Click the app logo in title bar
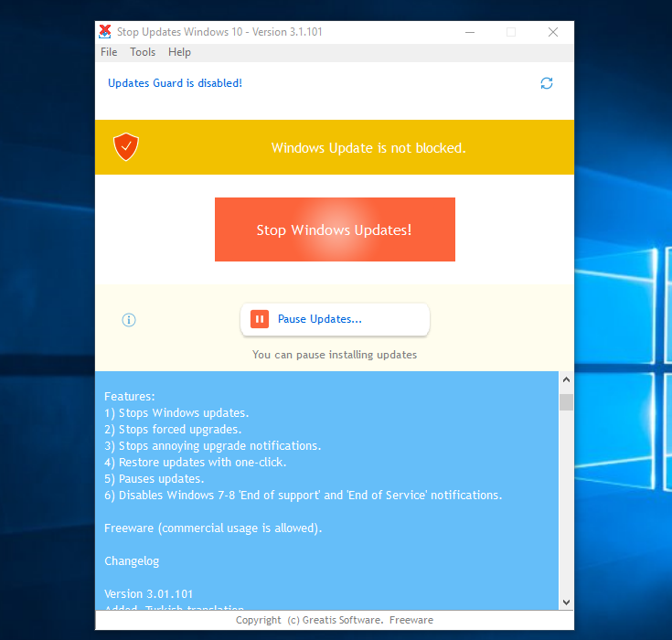 (x=105, y=32)
